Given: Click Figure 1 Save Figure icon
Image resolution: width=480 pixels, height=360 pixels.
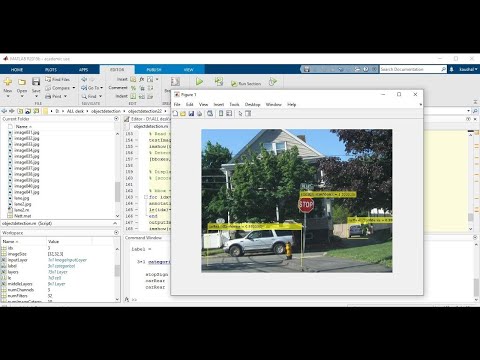Looking at the screenshot, I should tap(191, 114).
